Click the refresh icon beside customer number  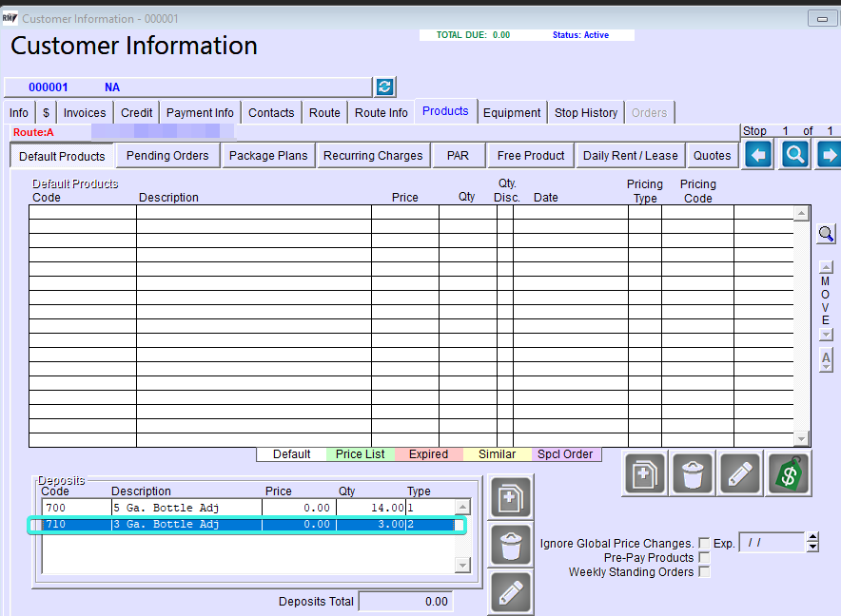click(384, 87)
